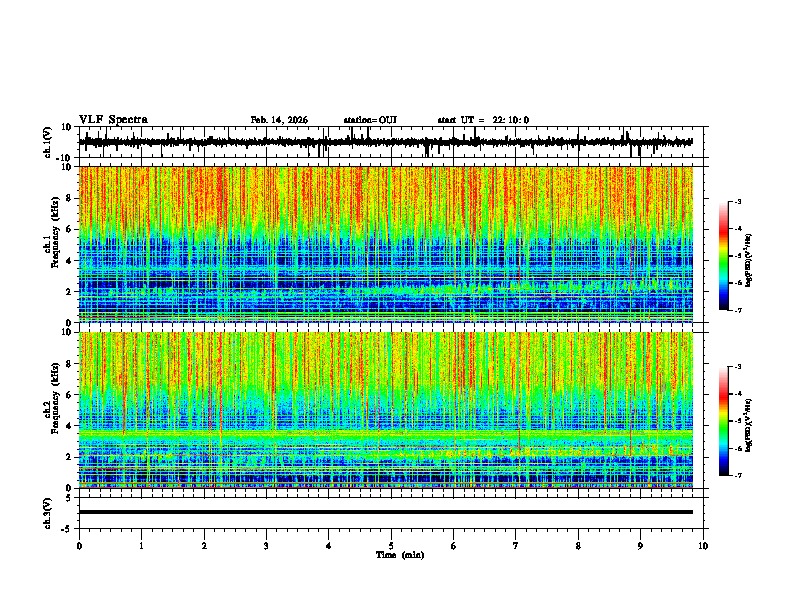
Task: Click the "ch.1(V)" axis label
Action: pyautogui.click(x=48, y=142)
